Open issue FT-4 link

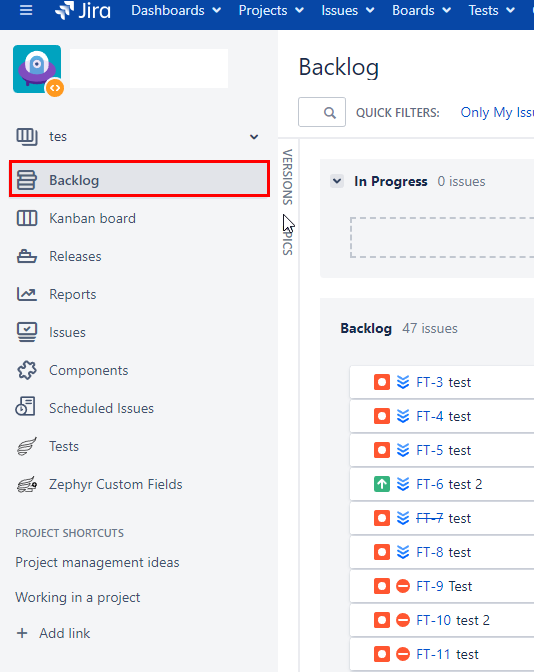(429, 416)
